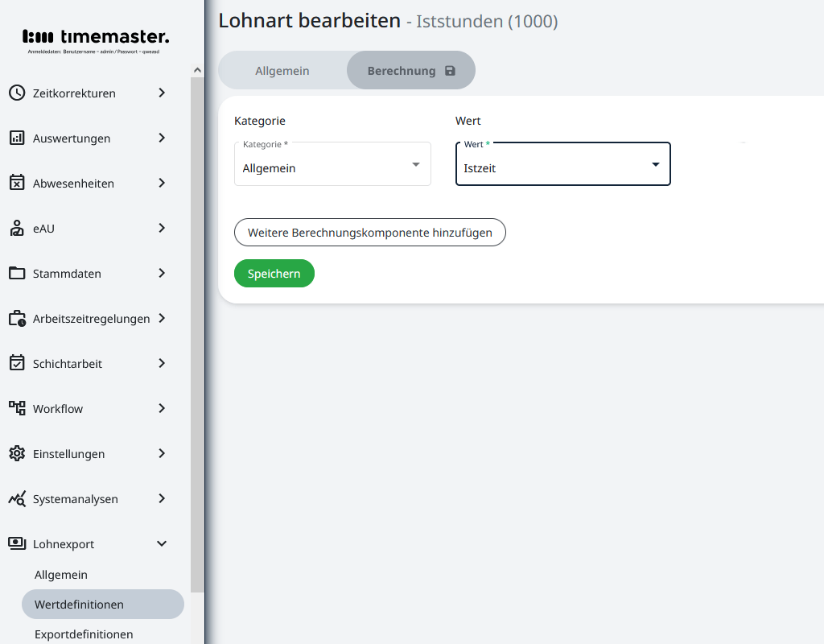Click the Auswertungen chart icon
824x644 pixels.
click(x=17, y=138)
